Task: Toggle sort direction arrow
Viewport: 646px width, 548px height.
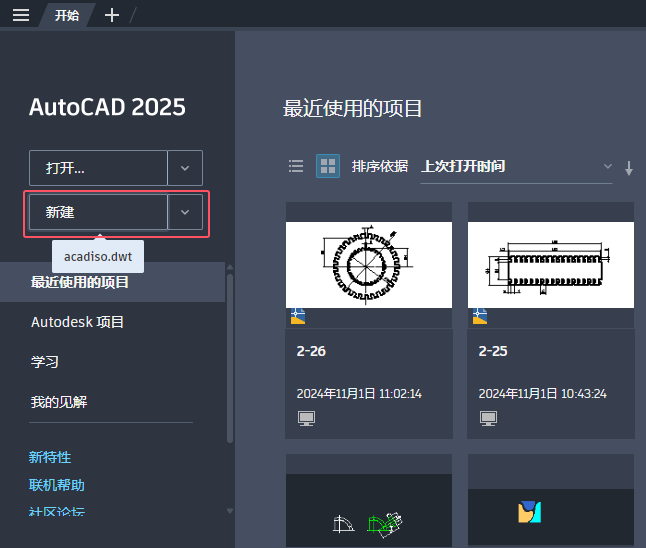Action: (629, 168)
